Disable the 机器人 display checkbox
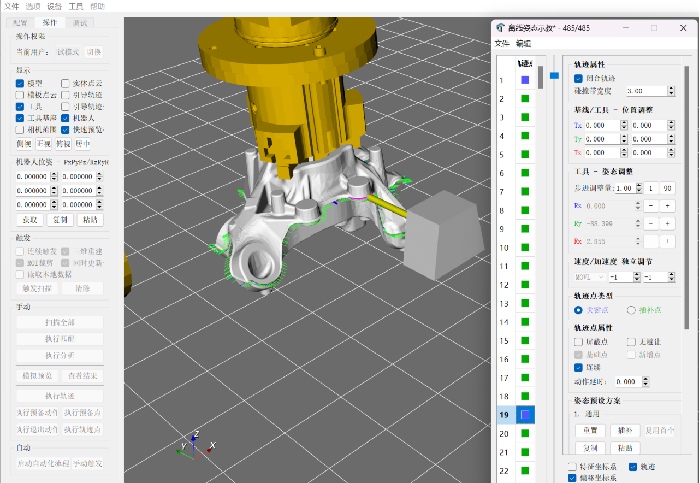Viewport: 700px width, 483px height. pyautogui.click(x=65, y=117)
